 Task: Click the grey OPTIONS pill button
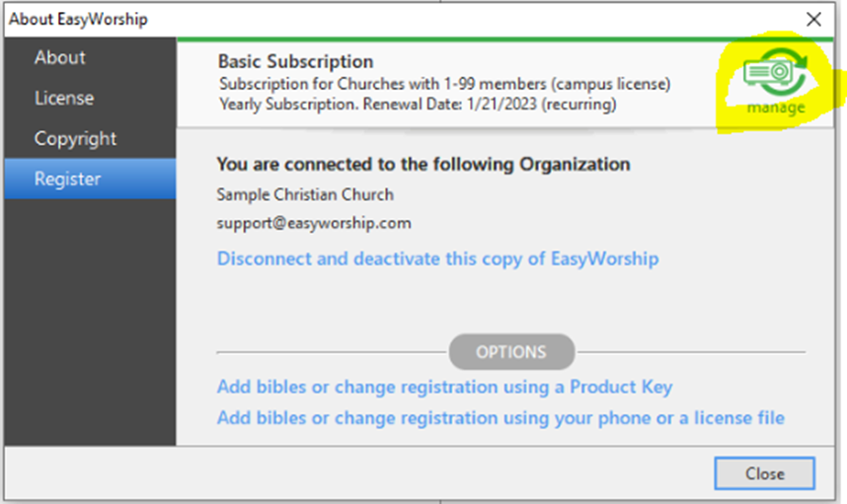(511, 352)
